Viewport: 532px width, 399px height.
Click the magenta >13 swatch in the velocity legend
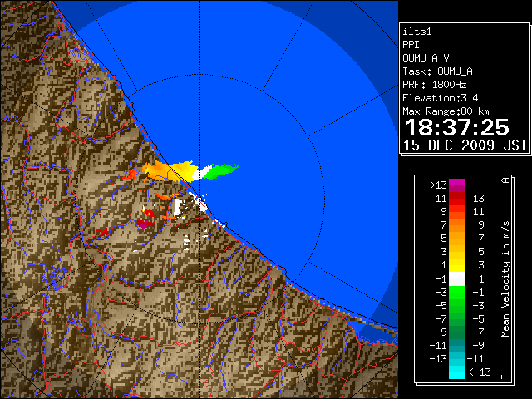click(457, 185)
